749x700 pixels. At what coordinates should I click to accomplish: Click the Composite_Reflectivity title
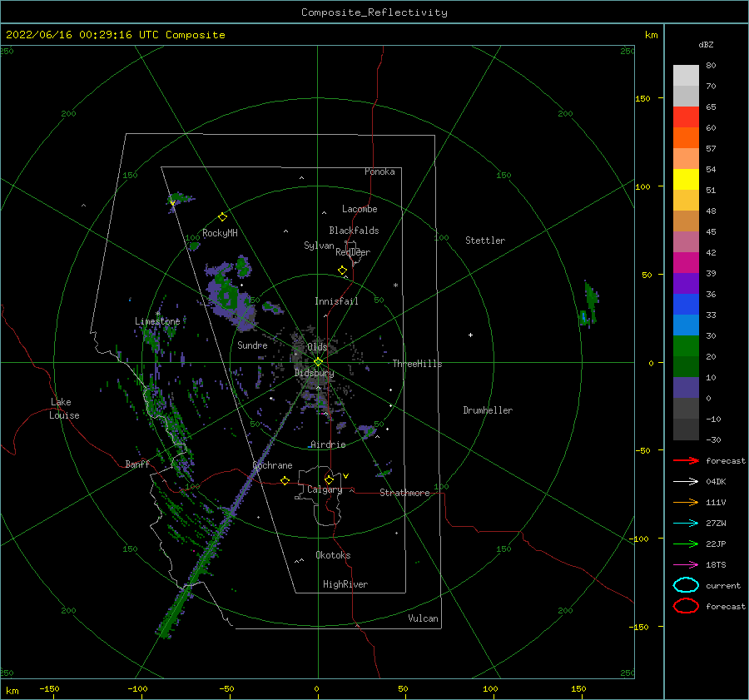374,12
